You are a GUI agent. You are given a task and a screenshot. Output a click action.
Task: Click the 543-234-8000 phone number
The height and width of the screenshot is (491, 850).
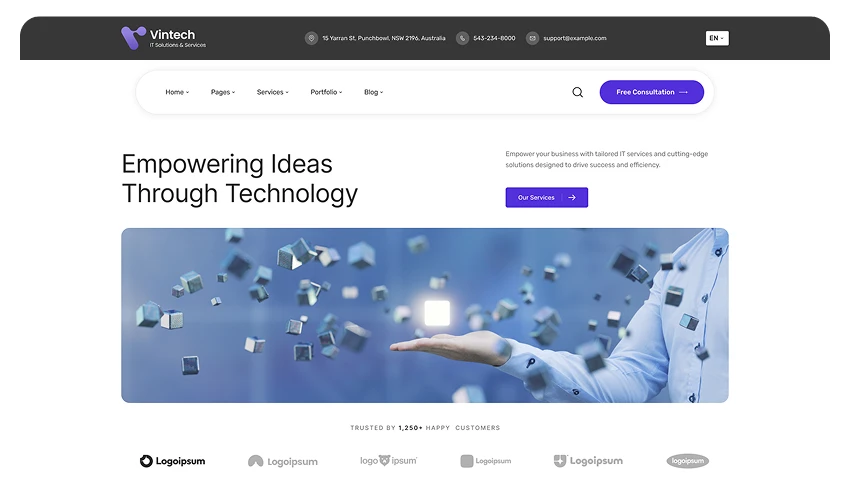pyautogui.click(x=494, y=38)
